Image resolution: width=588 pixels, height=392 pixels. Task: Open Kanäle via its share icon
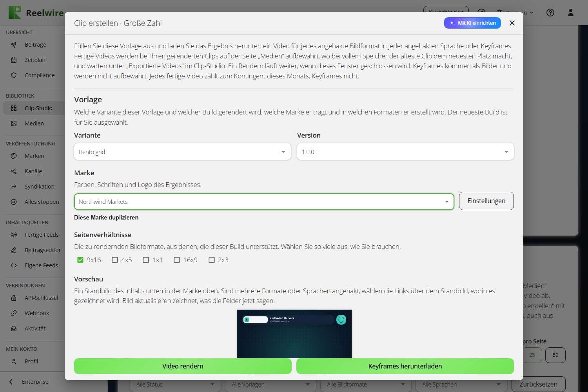coord(14,171)
